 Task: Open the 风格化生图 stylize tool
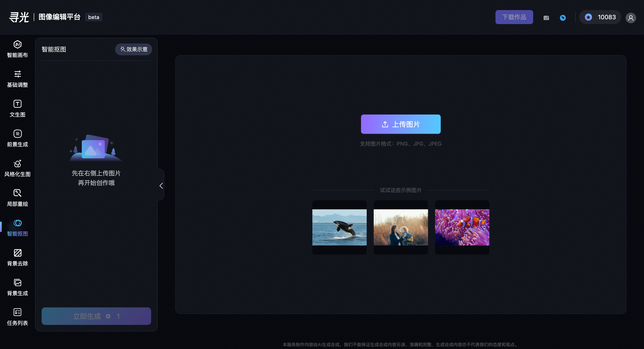pyautogui.click(x=18, y=168)
